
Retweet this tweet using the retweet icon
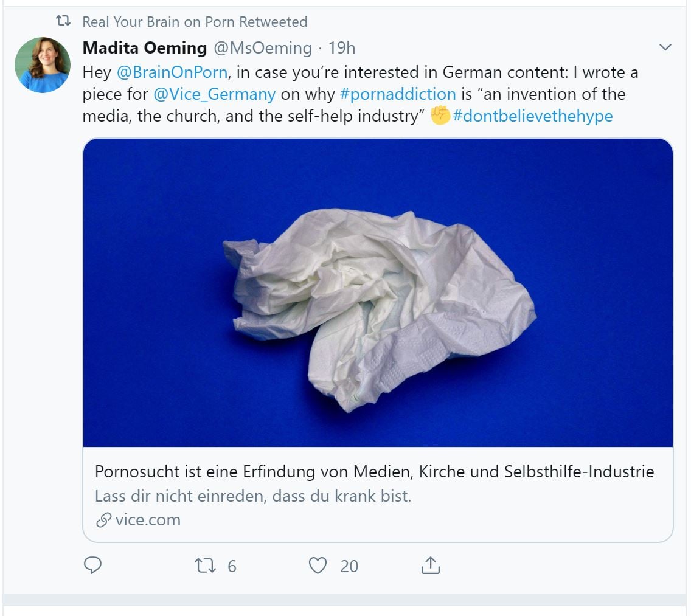tap(205, 566)
